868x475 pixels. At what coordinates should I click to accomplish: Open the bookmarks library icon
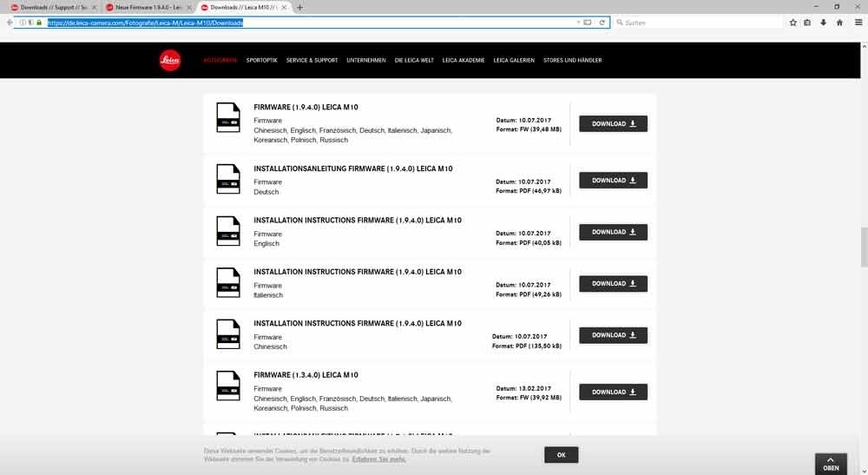coord(807,23)
